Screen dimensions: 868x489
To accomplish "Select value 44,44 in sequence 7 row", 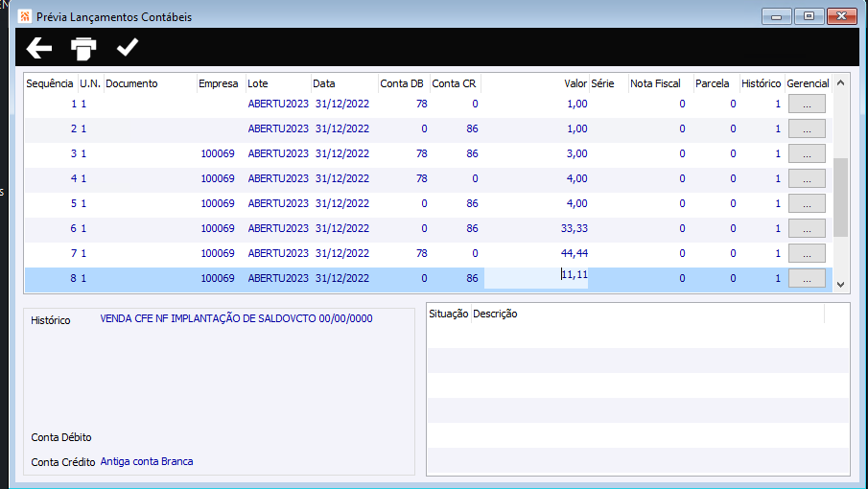I will pos(575,253).
